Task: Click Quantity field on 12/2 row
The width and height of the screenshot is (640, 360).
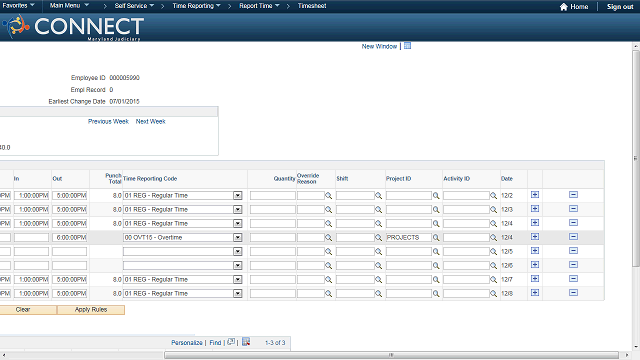Action: tap(273, 196)
